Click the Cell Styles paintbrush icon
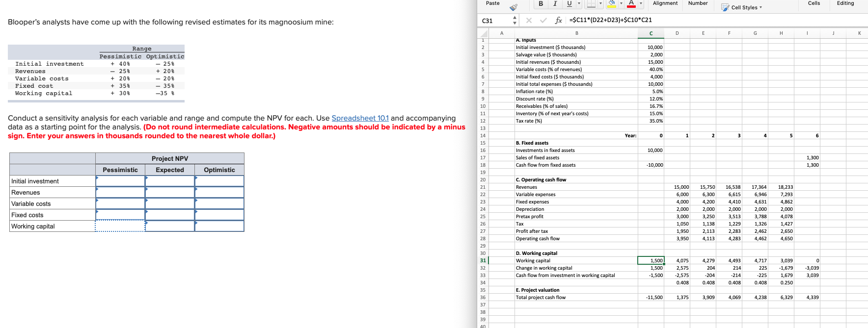Image resolution: width=868 pixels, height=328 pixels. click(725, 7)
